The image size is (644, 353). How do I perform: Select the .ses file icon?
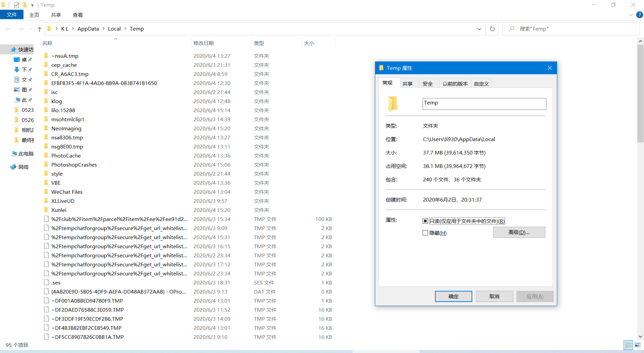coord(46,282)
